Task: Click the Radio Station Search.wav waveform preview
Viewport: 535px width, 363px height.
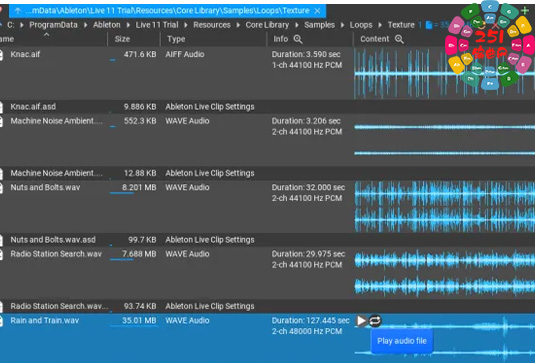Action: 445,273
